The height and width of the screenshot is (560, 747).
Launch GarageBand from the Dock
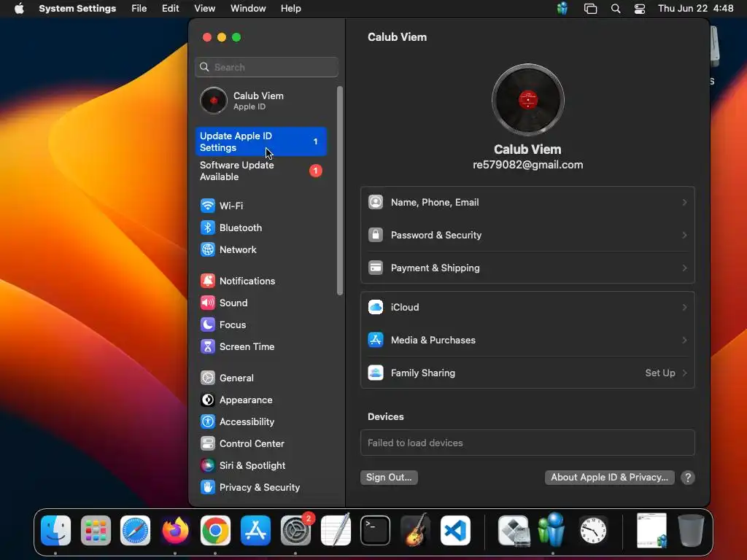(x=415, y=531)
